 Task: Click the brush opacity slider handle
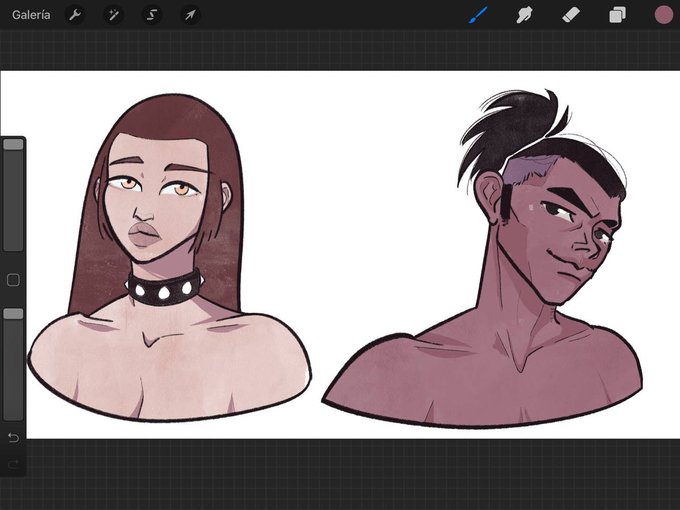13,314
